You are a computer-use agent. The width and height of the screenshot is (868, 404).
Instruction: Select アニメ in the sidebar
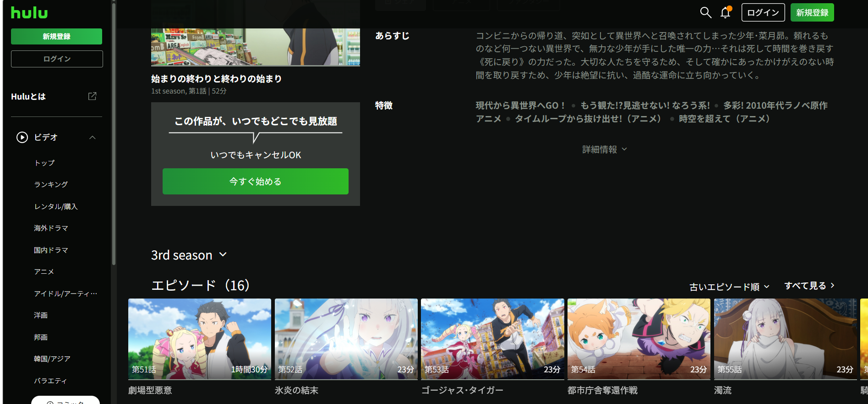coord(44,271)
